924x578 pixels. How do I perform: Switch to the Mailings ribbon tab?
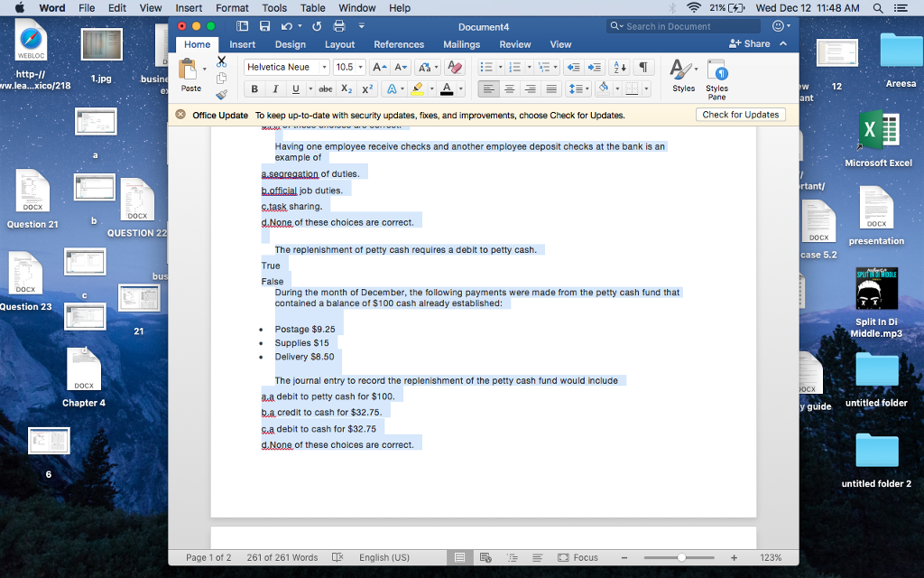[x=461, y=43]
